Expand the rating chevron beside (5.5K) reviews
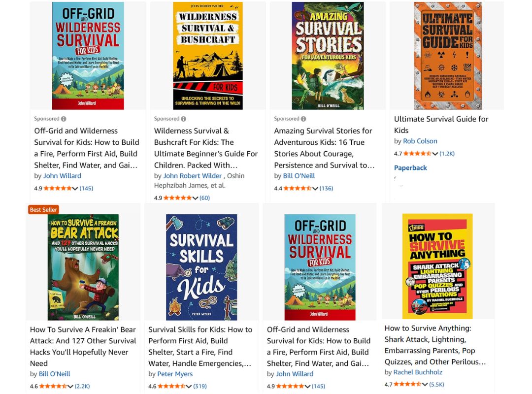The width and height of the screenshot is (532, 394). pos(425,385)
